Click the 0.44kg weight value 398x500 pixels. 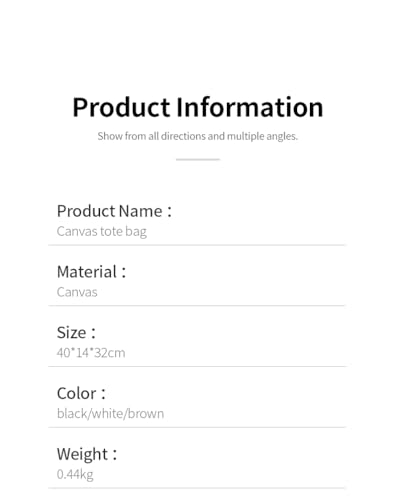point(75,474)
